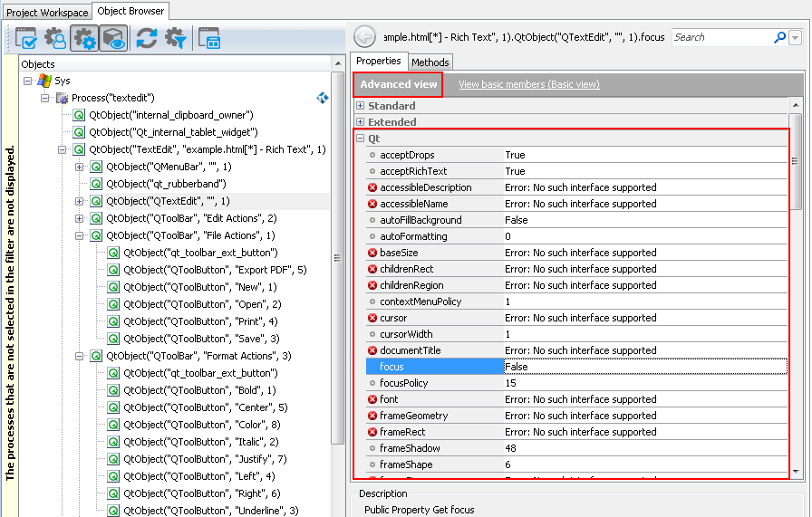Click the window layout icon in toolbar
812x517 pixels.
pyautogui.click(x=209, y=38)
